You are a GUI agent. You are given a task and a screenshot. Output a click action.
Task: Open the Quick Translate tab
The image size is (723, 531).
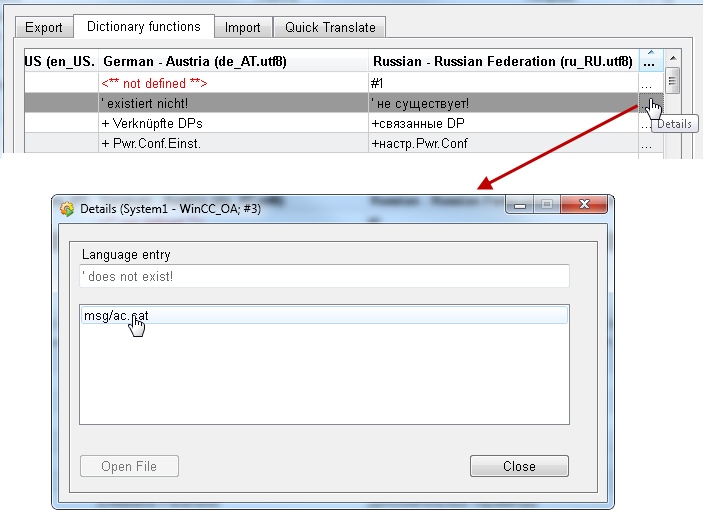point(330,27)
